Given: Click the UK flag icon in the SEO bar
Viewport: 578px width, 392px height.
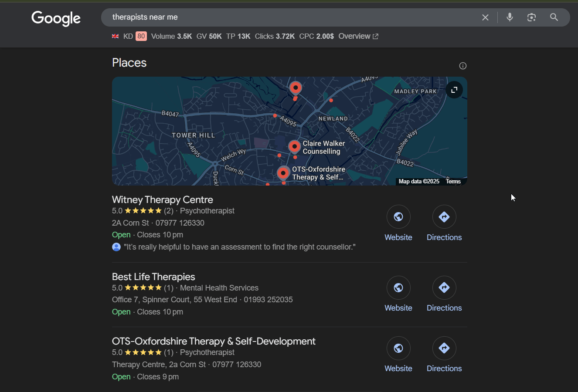Looking at the screenshot, I should (115, 36).
